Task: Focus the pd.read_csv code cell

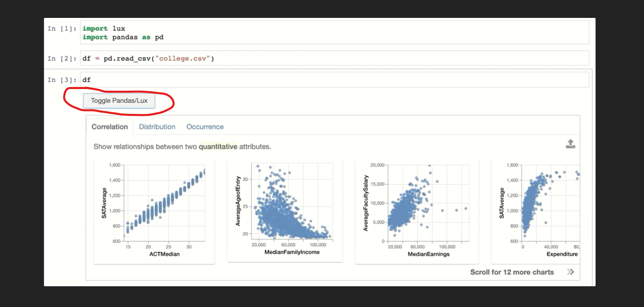Action: tap(335, 58)
